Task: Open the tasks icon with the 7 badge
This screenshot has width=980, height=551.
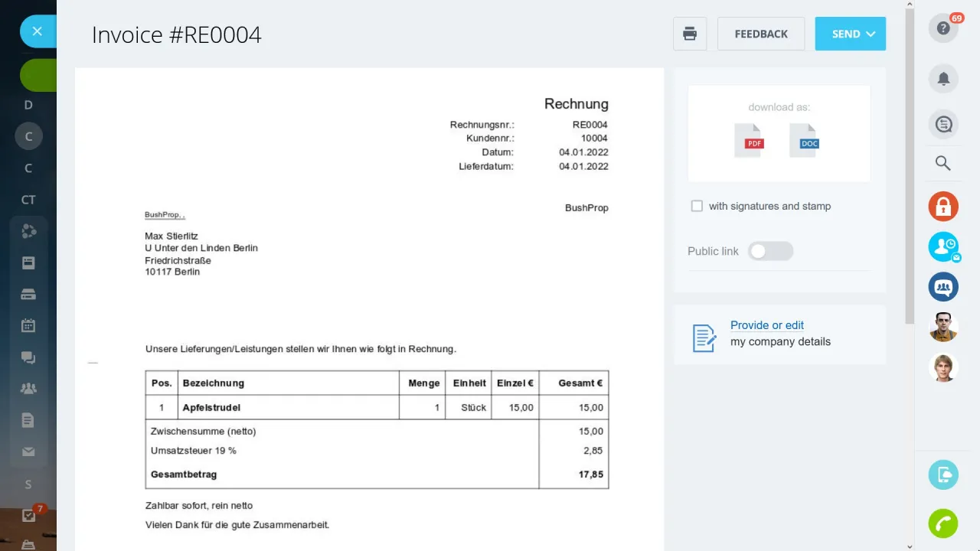Action: coord(28,514)
